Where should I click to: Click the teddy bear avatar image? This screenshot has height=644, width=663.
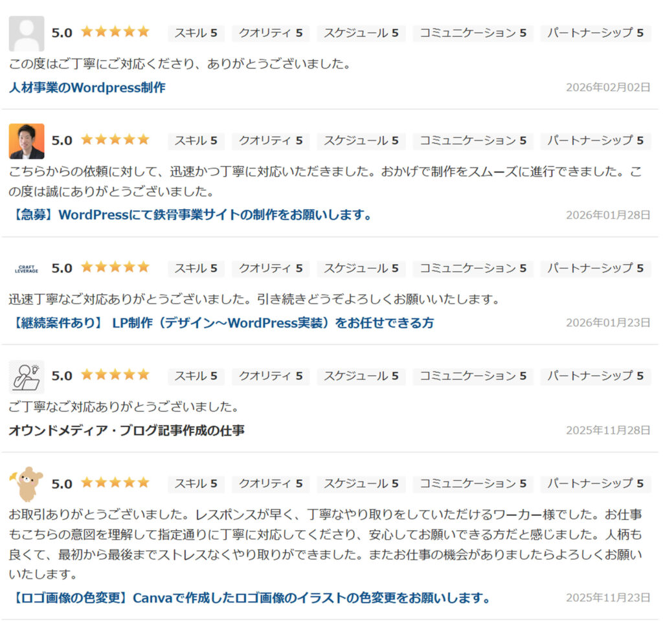[x=26, y=483]
